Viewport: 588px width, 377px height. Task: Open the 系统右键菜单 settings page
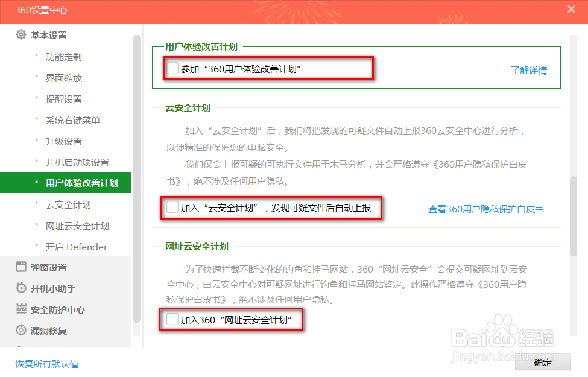pyautogui.click(x=73, y=121)
